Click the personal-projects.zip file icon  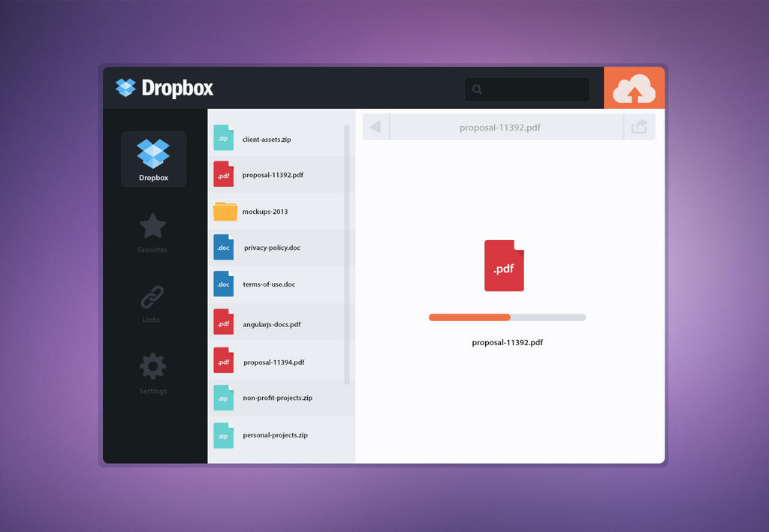pyautogui.click(x=224, y=435)
